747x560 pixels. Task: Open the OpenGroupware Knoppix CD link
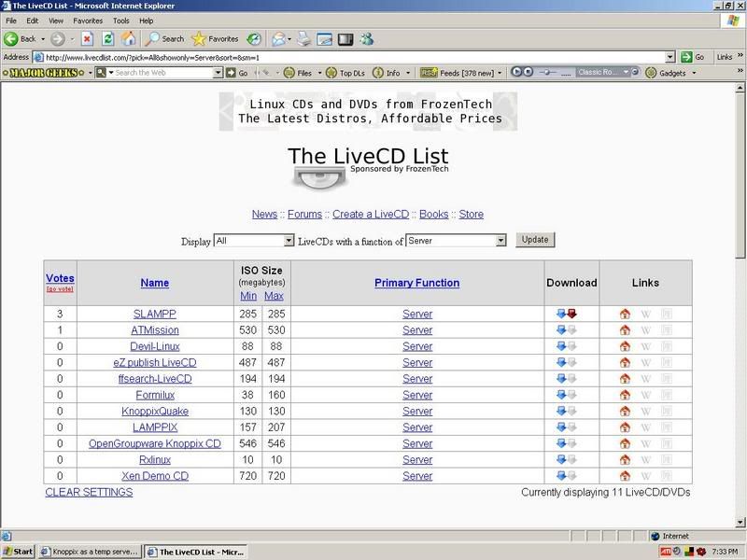point(155,444)
